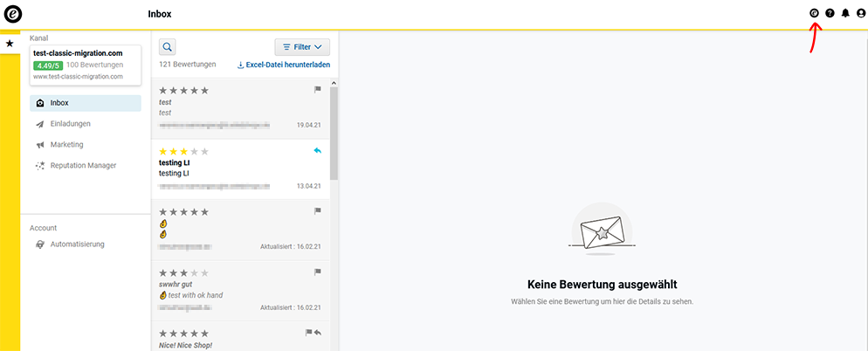The width and height of the screenshot is (868, 351).
Task: Click the www.test-classic-migration.com URL text
Action: [x=78, y=77]
